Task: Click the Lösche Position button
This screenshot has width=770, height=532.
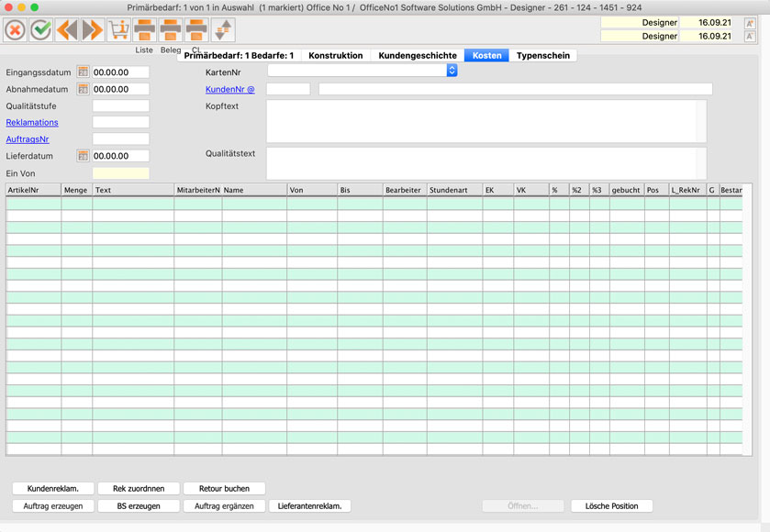Action: pos(612,506)
